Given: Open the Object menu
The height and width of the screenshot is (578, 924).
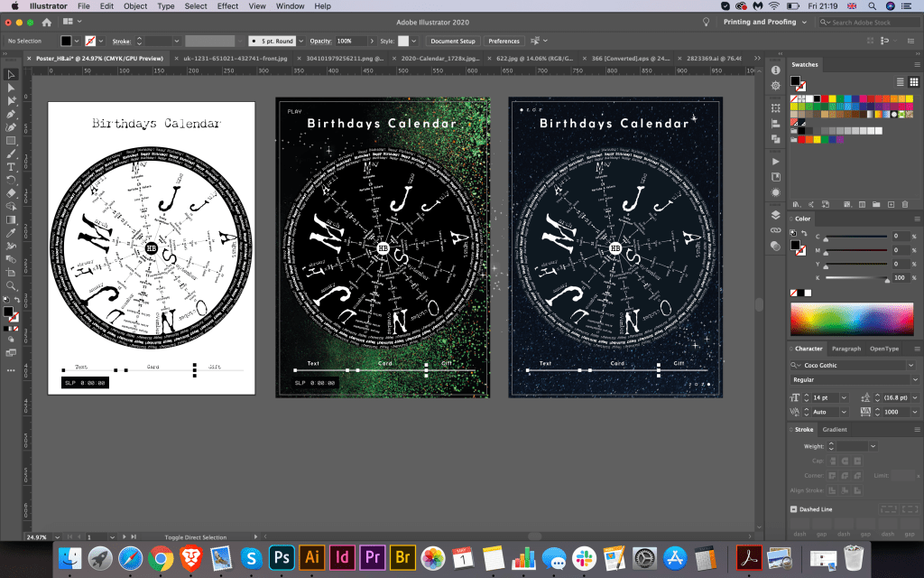Looking at the screenshot, I should pyautogui.click(x=135, y=6).
